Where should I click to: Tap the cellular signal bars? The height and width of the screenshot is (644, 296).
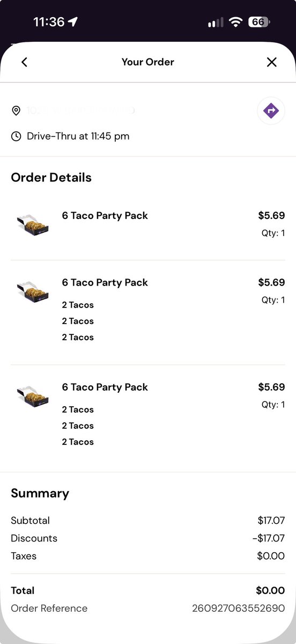[x=216, y=23]
